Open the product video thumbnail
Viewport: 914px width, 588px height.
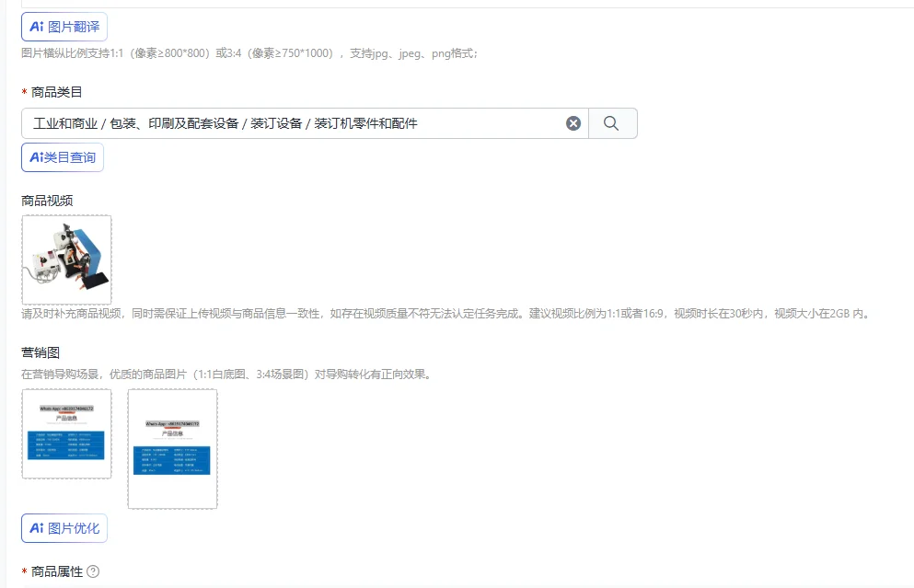coord(66,259)
